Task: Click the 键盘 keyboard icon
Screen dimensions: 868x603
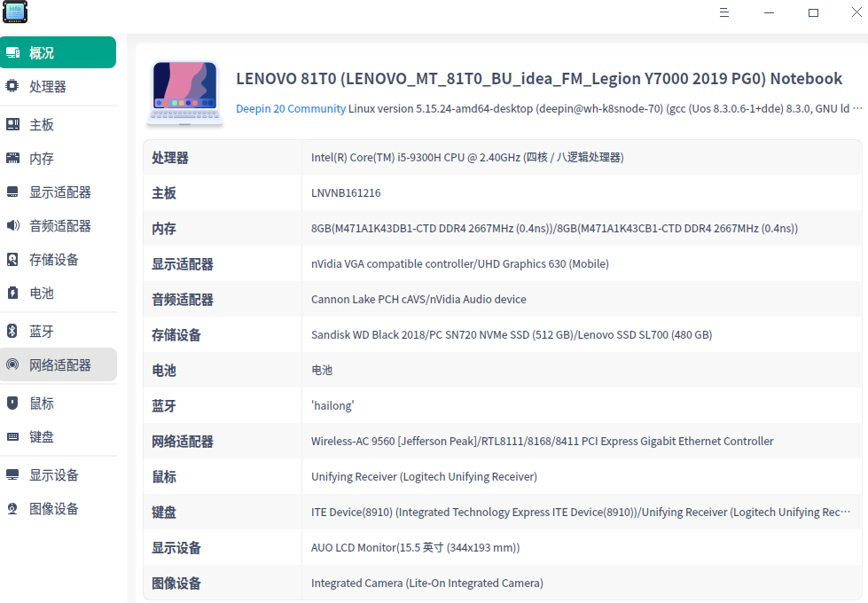Action: click(12, 436)
